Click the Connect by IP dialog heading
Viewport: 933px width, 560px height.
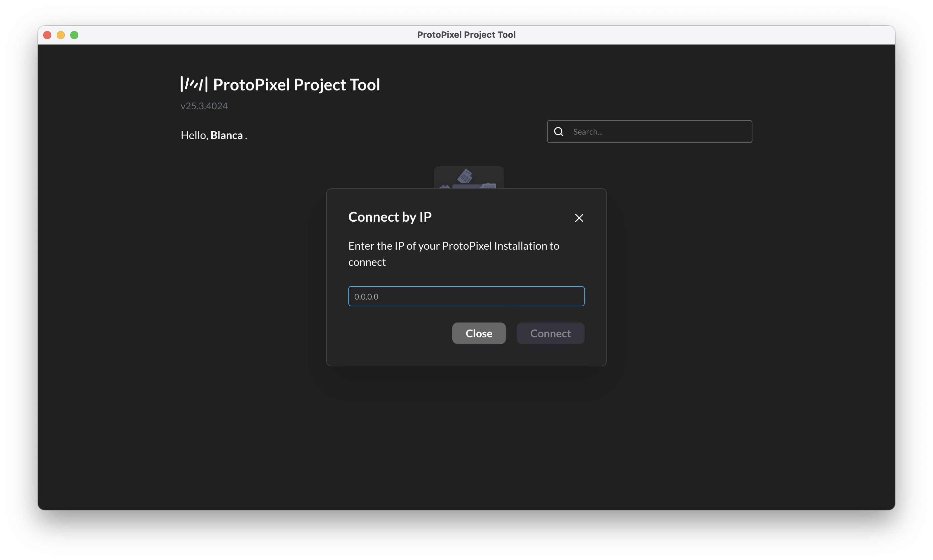(x=390, y=217)
